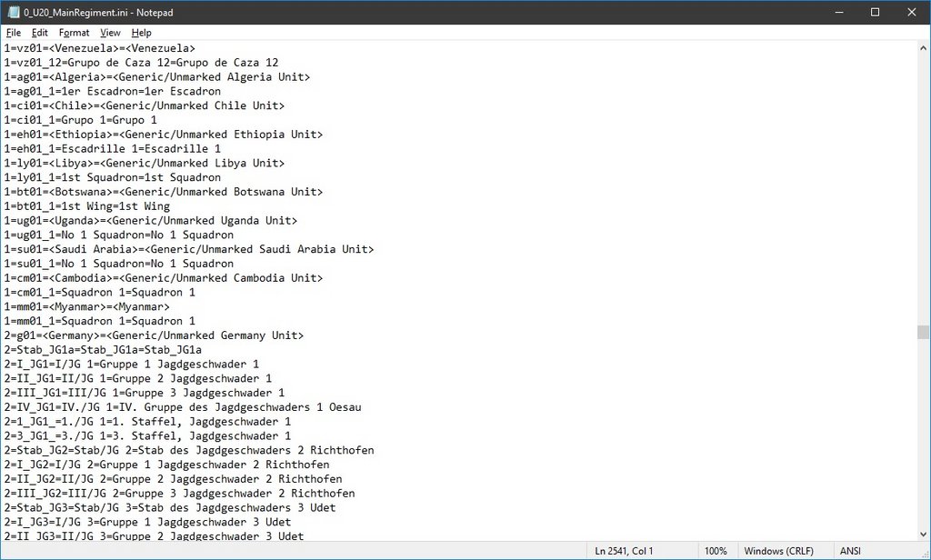Viewport: 931px width, 560px height.
Task: Click the 'Generic/Unmarked Saudi Arabia Unit' line
Action: (x=189, y=249)
